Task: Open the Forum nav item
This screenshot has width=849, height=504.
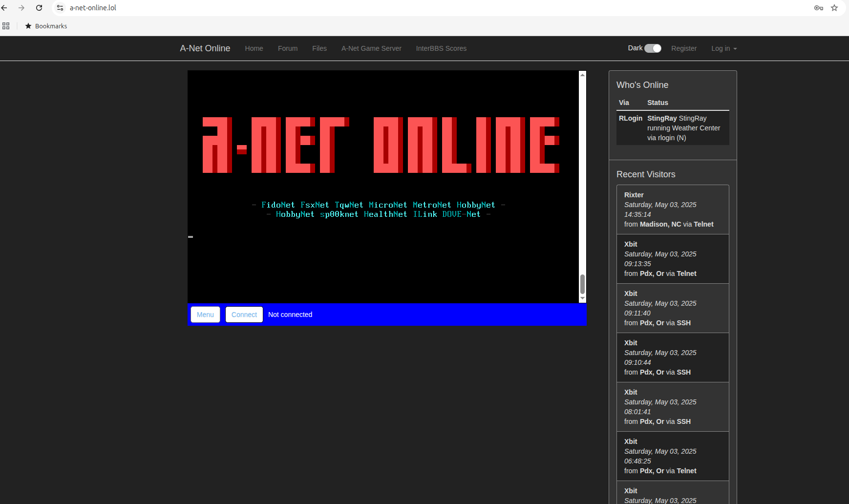Action: point(288,48)
